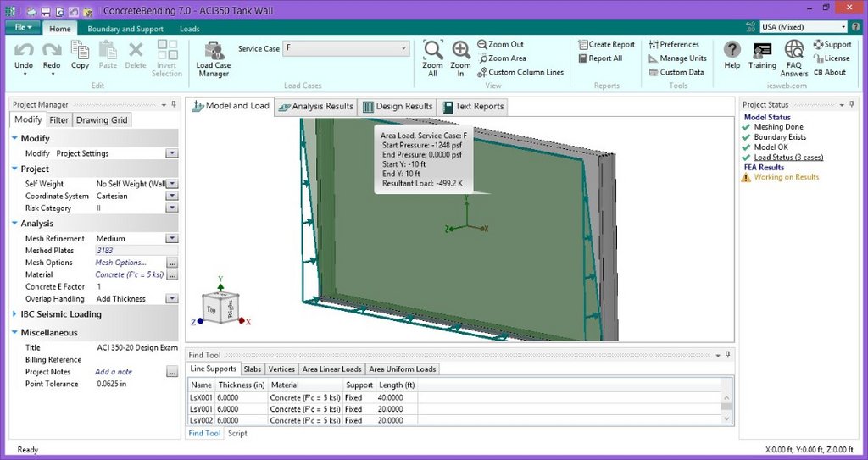Click the question mark beside the units dropdown

857,26
